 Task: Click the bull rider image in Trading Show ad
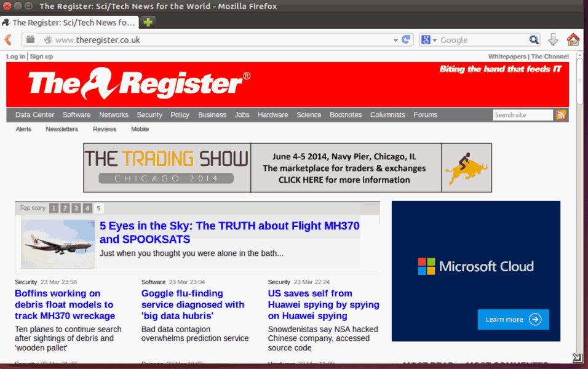466,168
